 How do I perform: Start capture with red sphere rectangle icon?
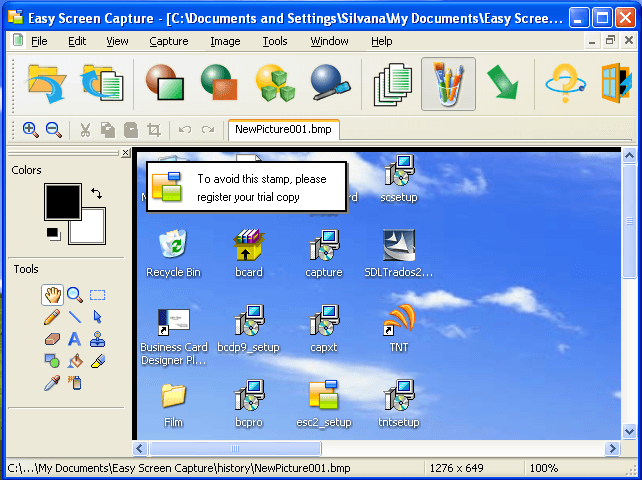point(165,83)
